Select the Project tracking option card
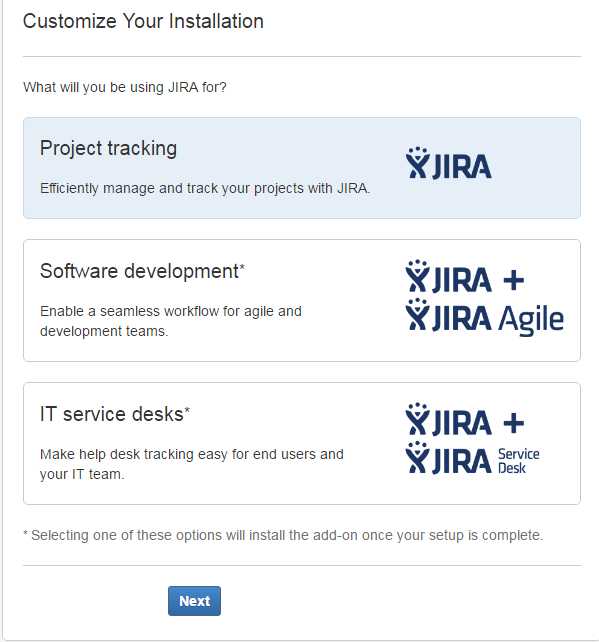Screen dimensions: 599x642 tap(302, 168)
